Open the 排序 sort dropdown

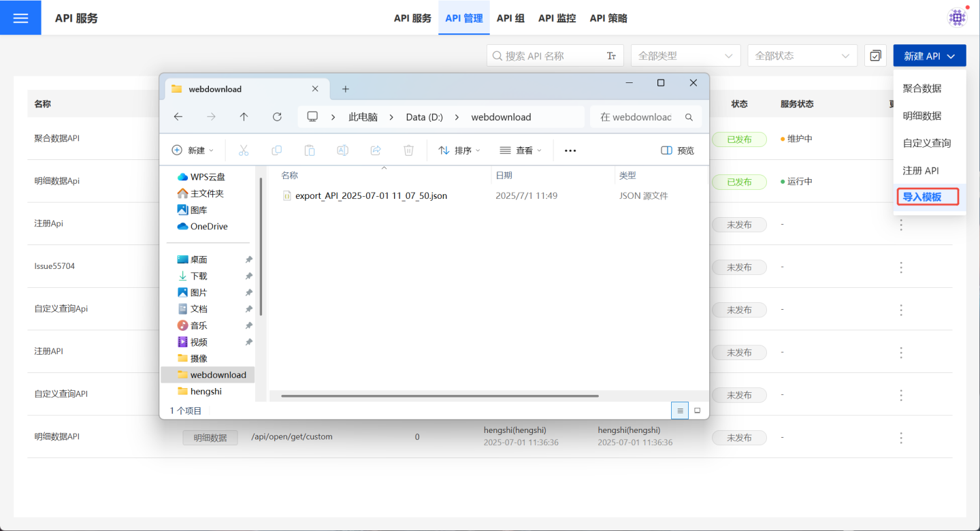[x=459, y=150]
